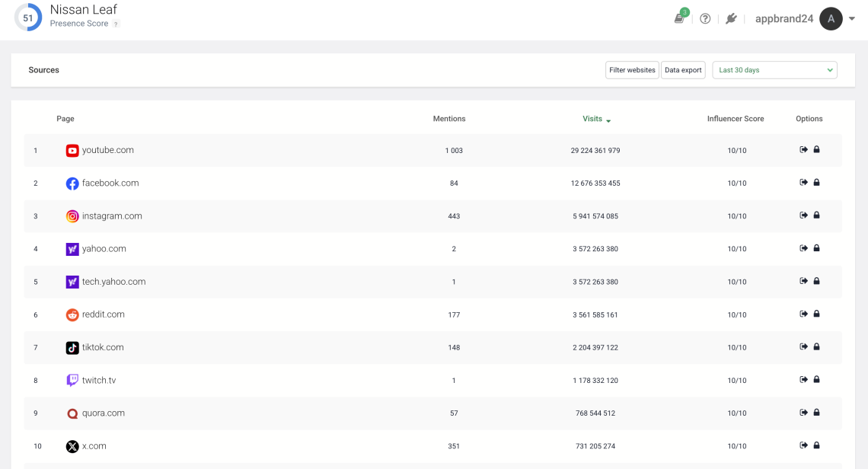The height and width of the screenshot is (469, 868).
Task: Click the visit-site arrow icon for youtube.com
Action: tap(803, 149)
